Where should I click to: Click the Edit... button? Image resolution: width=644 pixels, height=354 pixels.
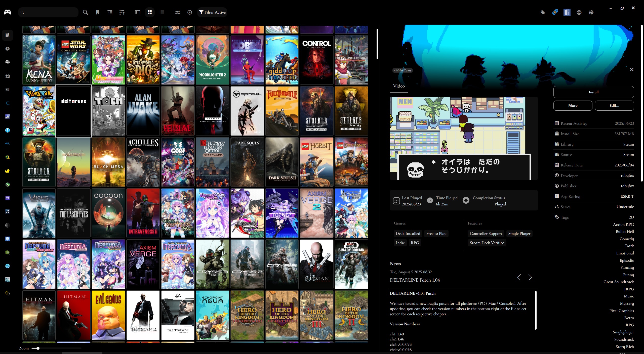[614, 106]
